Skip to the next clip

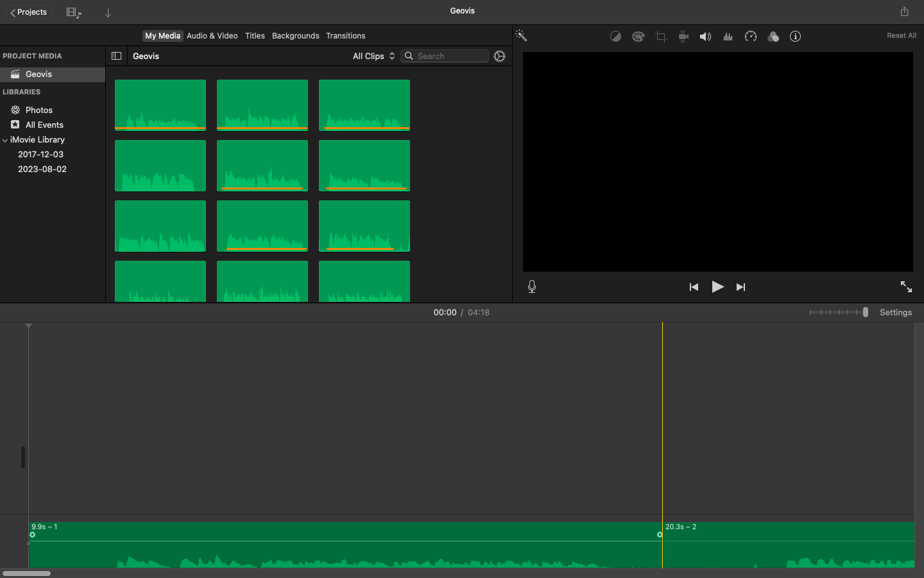pyautogui.click(x=741, y=287)
